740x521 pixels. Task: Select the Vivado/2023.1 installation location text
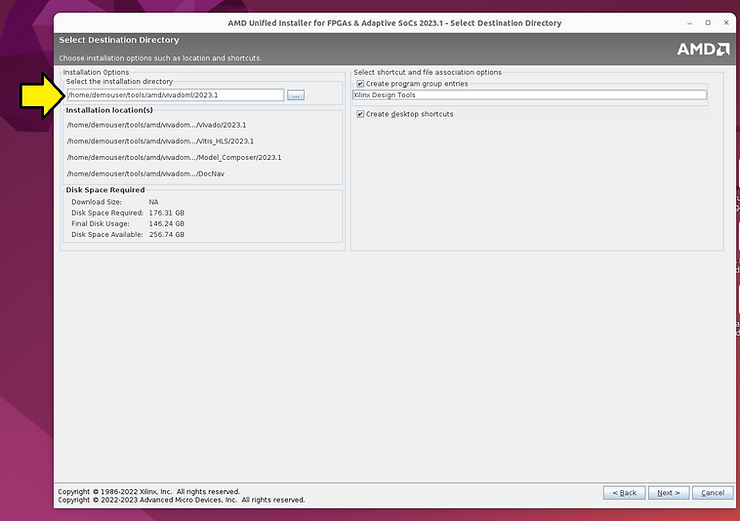156,125
